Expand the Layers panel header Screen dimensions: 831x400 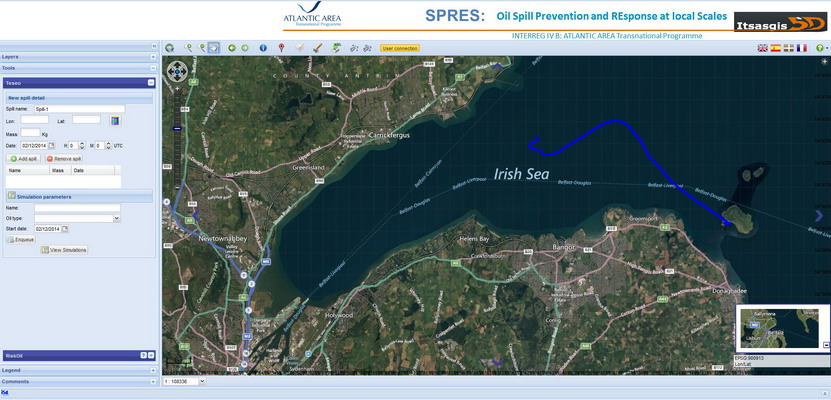click(x=152, y=57)
